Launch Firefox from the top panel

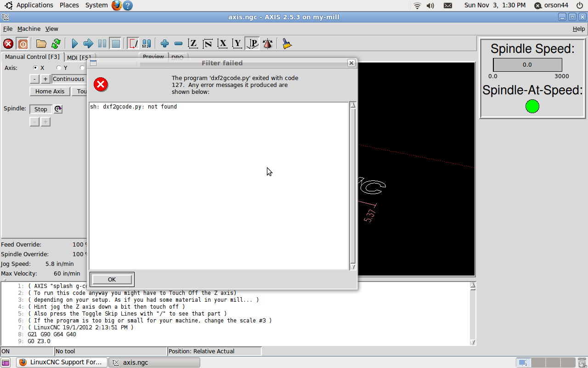tap(117, 6)
